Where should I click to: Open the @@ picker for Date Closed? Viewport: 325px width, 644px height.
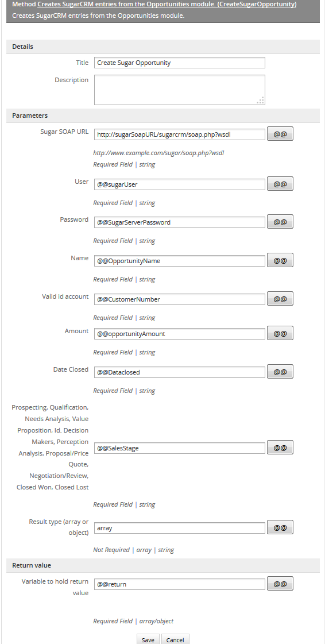280,372
